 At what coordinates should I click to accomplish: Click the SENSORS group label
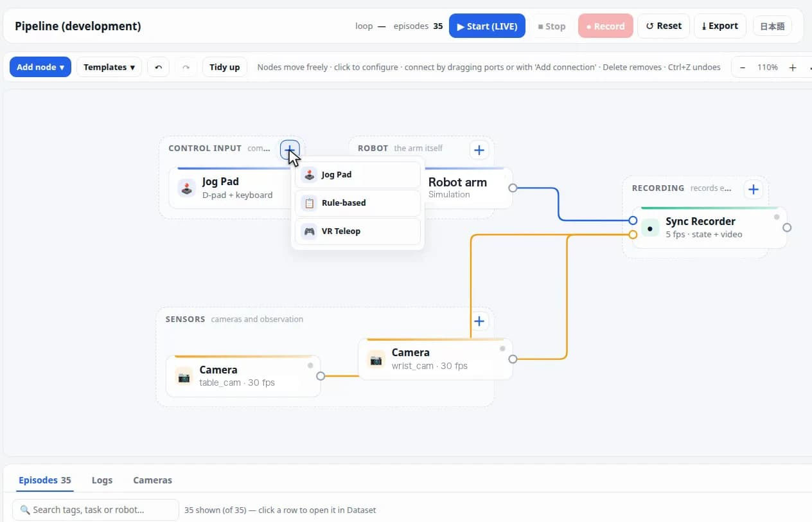(185, 319)
